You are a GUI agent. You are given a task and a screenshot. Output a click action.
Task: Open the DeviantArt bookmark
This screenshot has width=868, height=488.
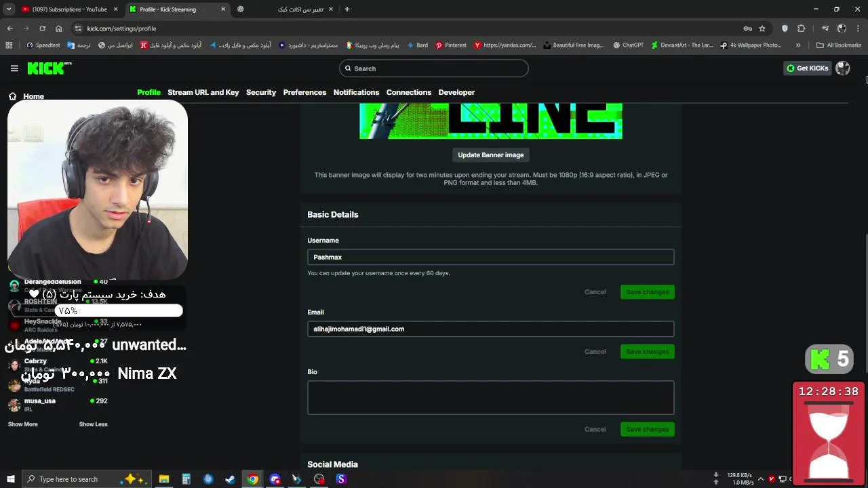[682, 45]
